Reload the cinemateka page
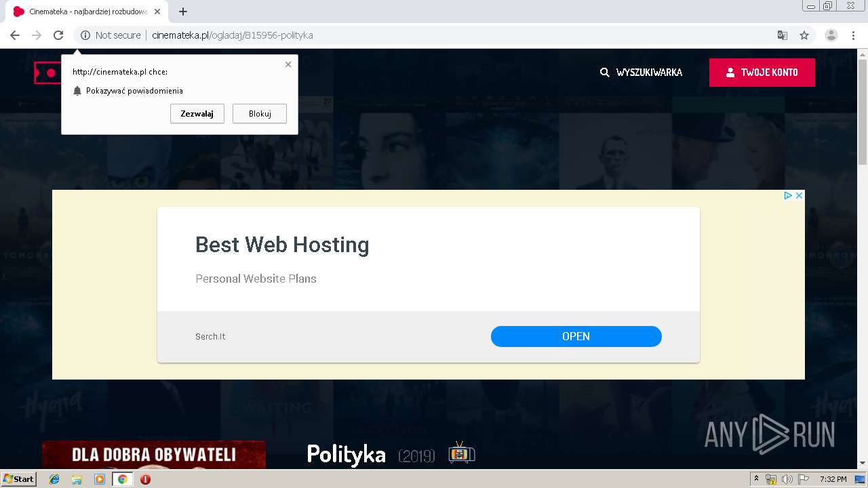Image resolution: width=868 pixels, height=488 pixels. click(58, 35)
